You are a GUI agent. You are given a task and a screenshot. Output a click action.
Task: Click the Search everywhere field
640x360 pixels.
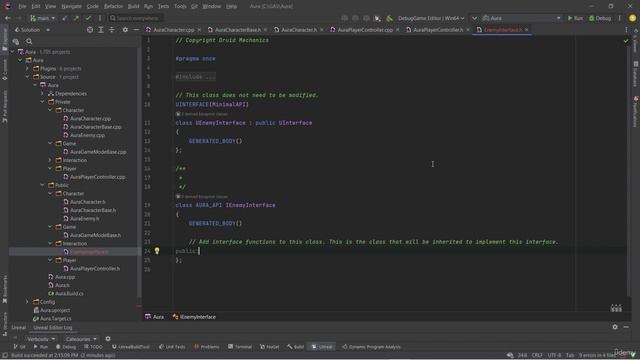click(x=136, y=18)
